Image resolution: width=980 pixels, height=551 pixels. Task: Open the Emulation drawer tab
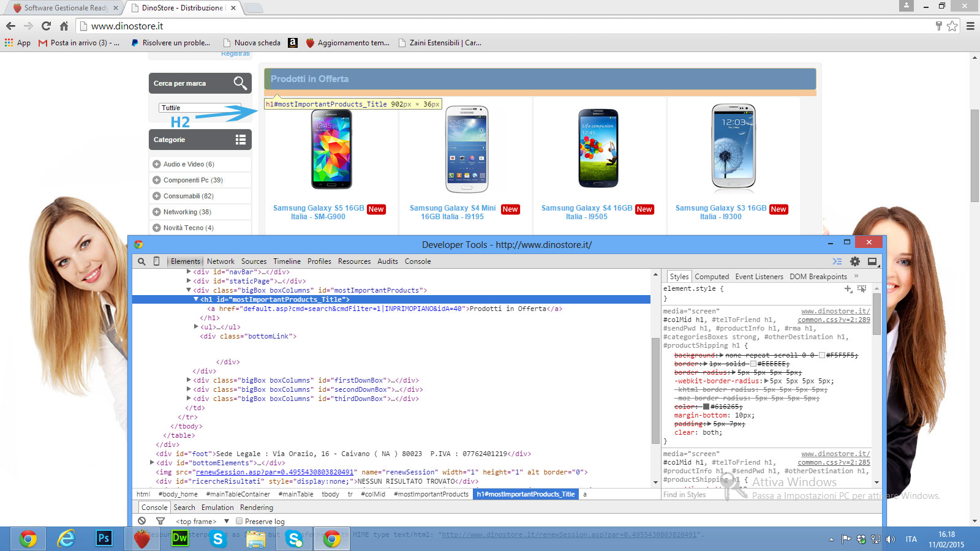[217, 508]
